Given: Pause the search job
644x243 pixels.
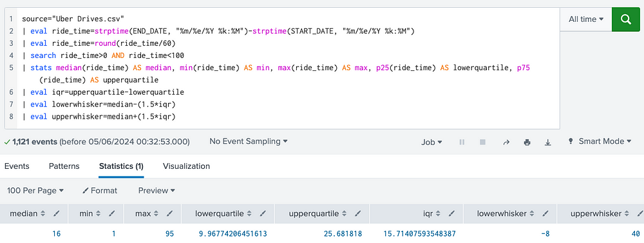Looking at the screenshot, I should (462, 142).
